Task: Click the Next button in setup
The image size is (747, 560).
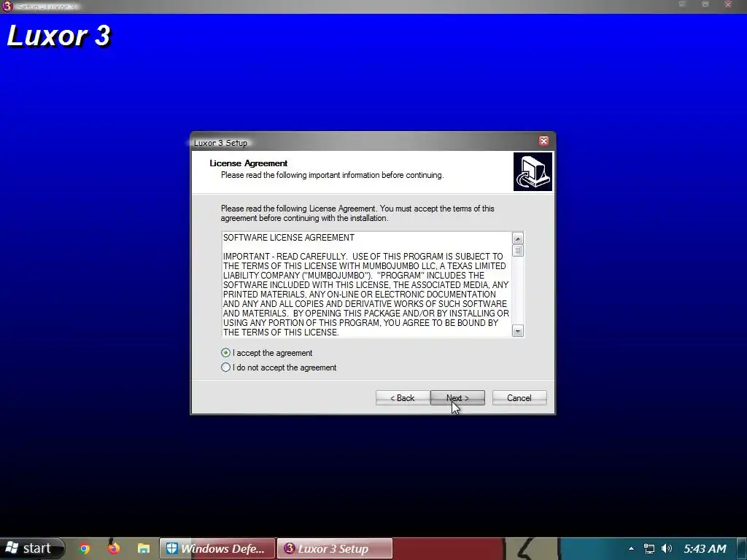Action: (457, 398)
